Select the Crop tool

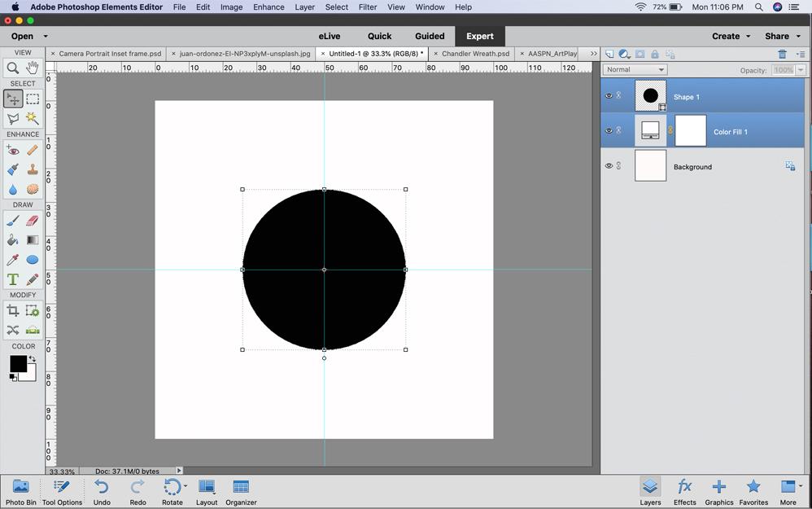coord(13,310)
